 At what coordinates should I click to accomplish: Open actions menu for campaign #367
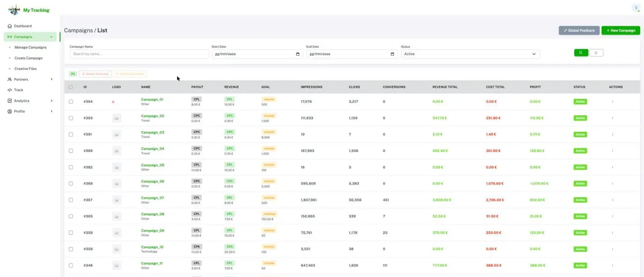612,200
